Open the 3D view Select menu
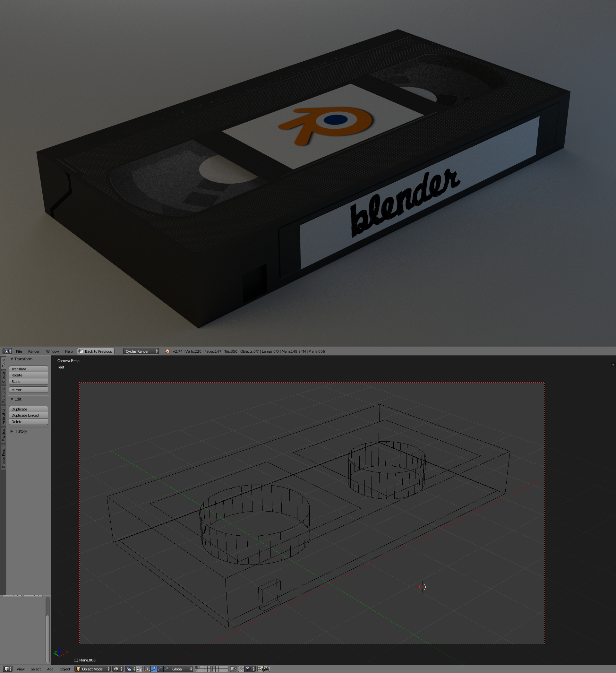 click(x=36, y=669)
